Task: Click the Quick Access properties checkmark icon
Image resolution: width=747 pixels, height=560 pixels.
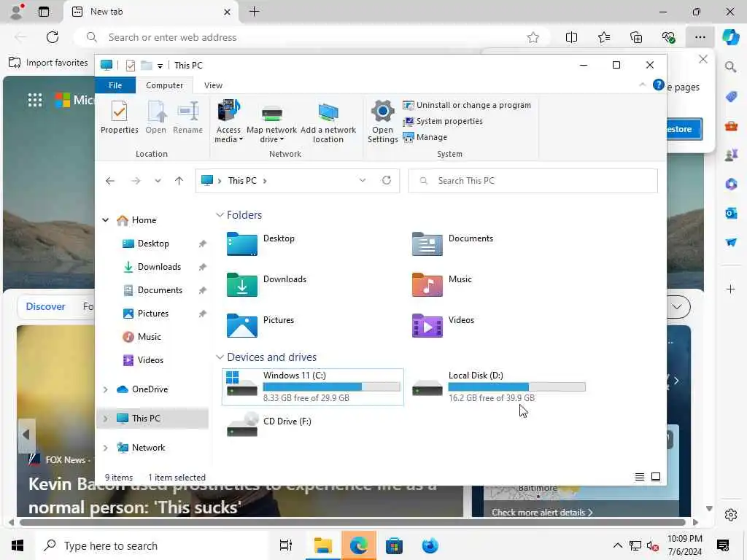Action: 130,65
